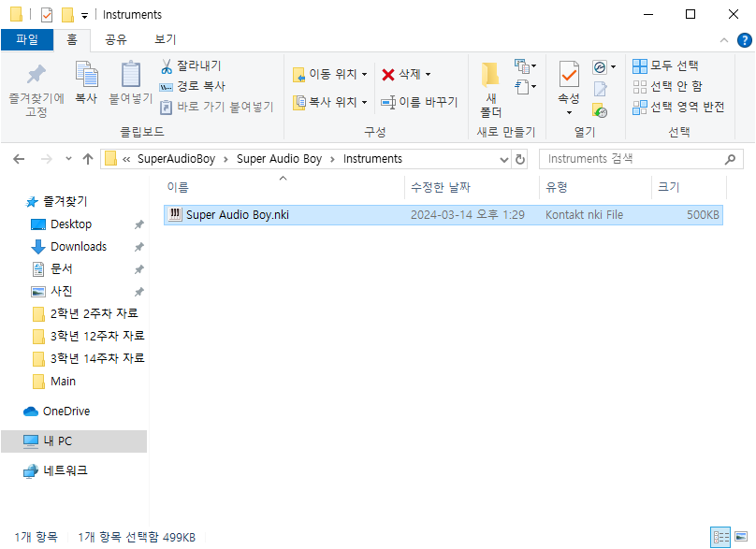Switch to the 공유 (Share) tab
Viewport: 756px width, 549px height.
point(116,39)
